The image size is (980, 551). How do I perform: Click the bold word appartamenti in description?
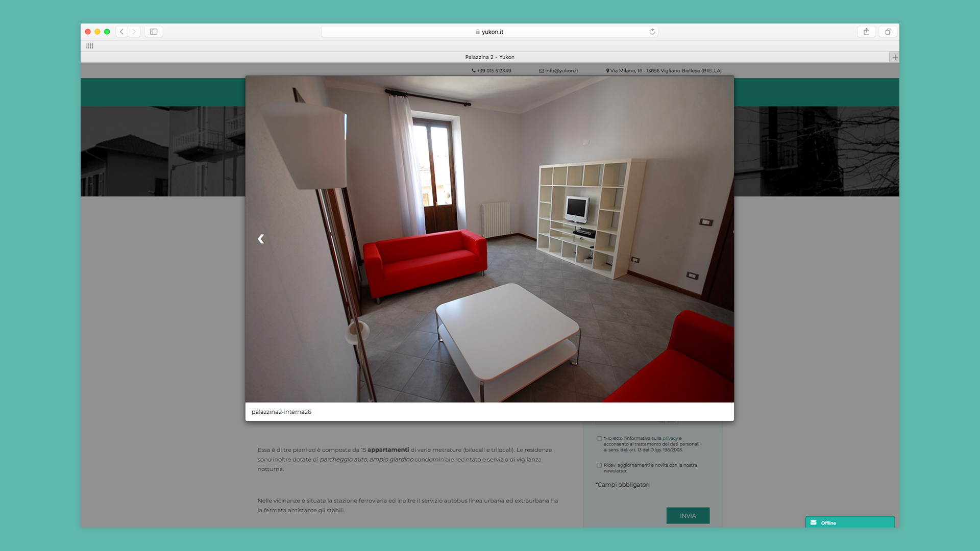[x=388, y=450]
